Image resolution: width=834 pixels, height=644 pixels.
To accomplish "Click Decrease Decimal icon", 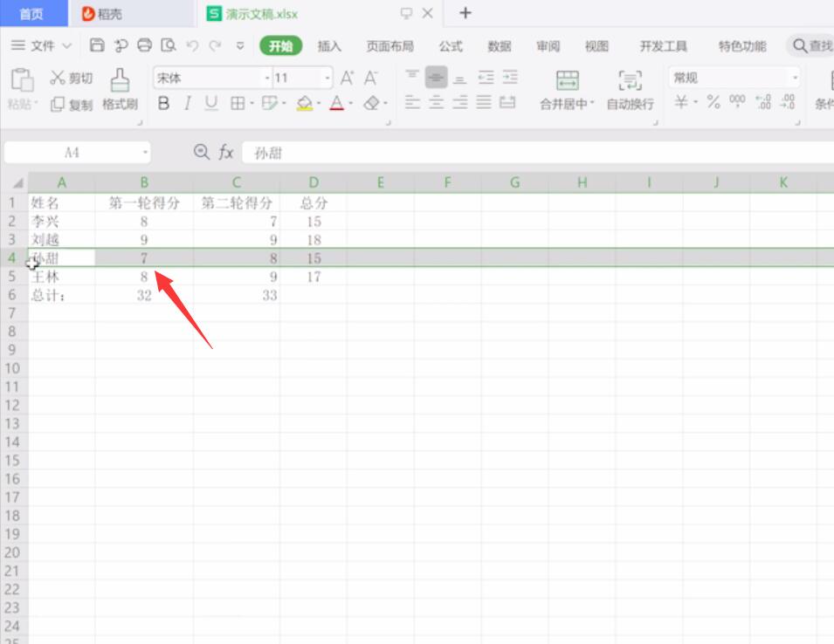I will [788, 101].
